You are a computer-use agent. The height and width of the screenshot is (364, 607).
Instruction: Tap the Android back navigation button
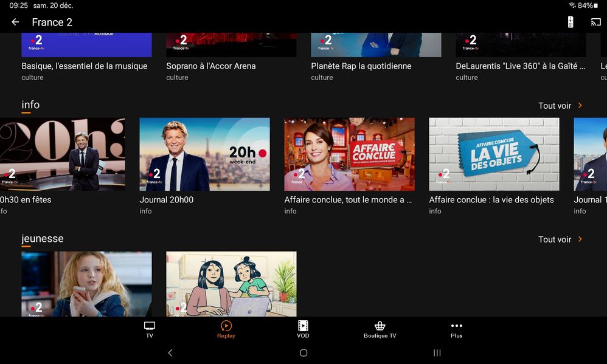170,353
